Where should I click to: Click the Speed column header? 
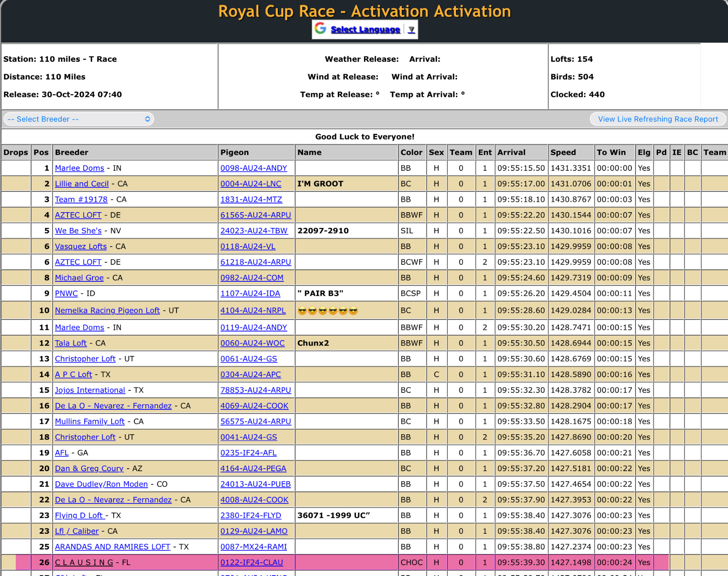(563, 152)
